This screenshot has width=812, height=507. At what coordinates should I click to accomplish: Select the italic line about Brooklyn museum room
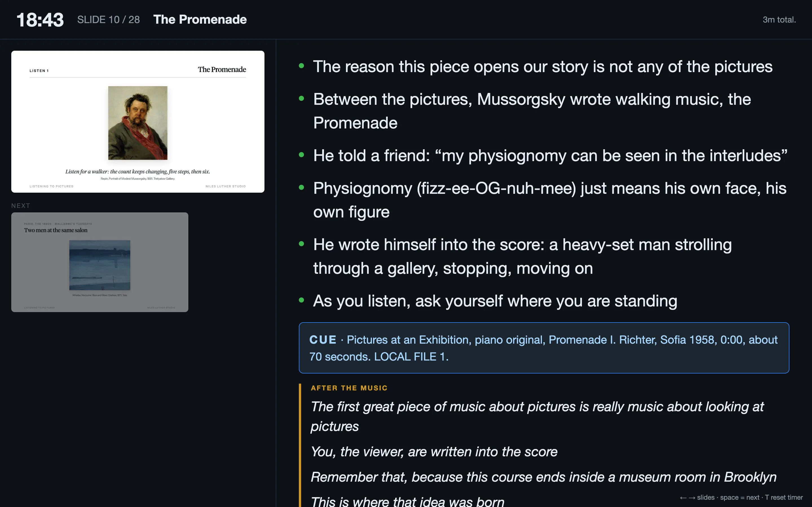coord(544,477)
